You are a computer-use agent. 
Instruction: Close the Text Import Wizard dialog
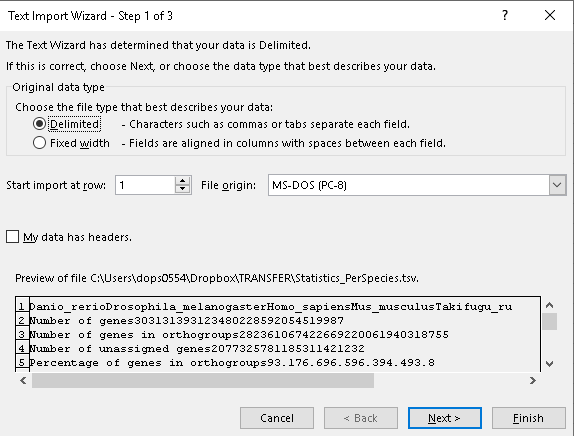point(550,15)
